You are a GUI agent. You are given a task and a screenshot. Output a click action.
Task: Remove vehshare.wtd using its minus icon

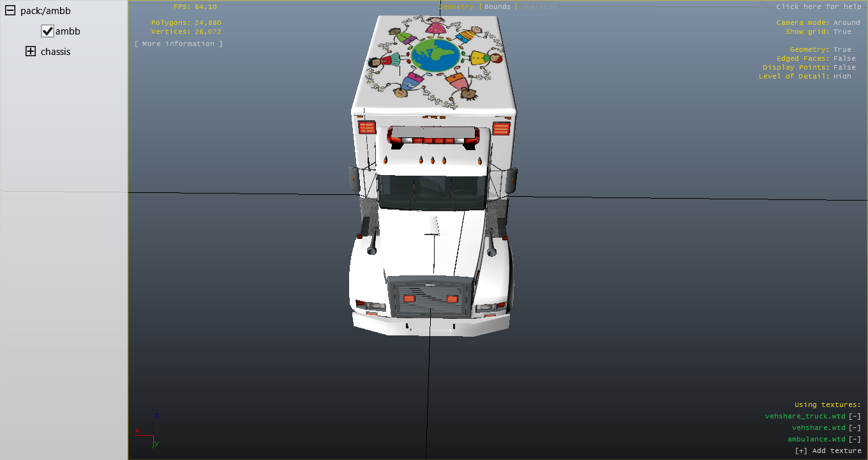pos(855,427)
